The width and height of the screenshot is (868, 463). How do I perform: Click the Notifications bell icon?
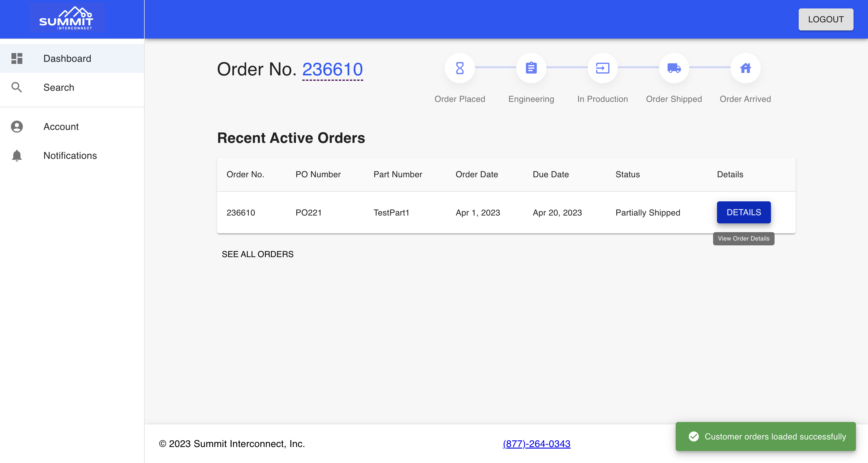[17, 156]
